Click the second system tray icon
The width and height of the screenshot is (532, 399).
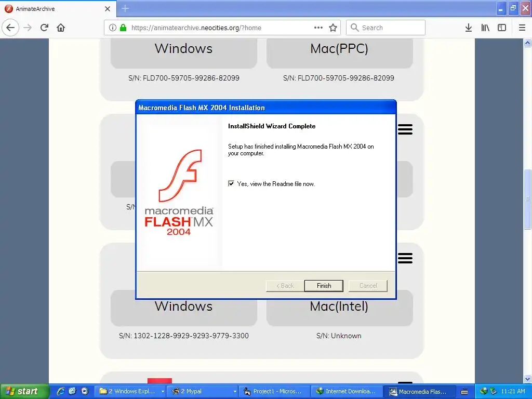[x=494, y=391]
